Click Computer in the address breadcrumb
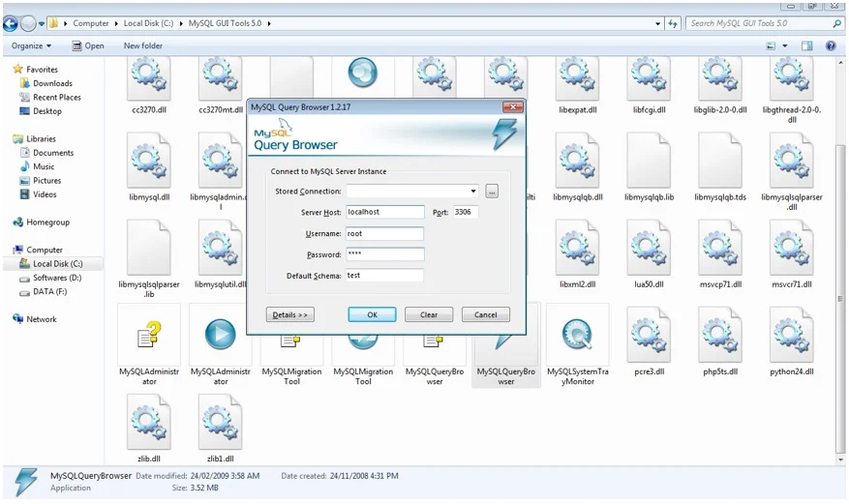Image resolution: width=849 pixels, height=504 pixels. tap(91, 23)
